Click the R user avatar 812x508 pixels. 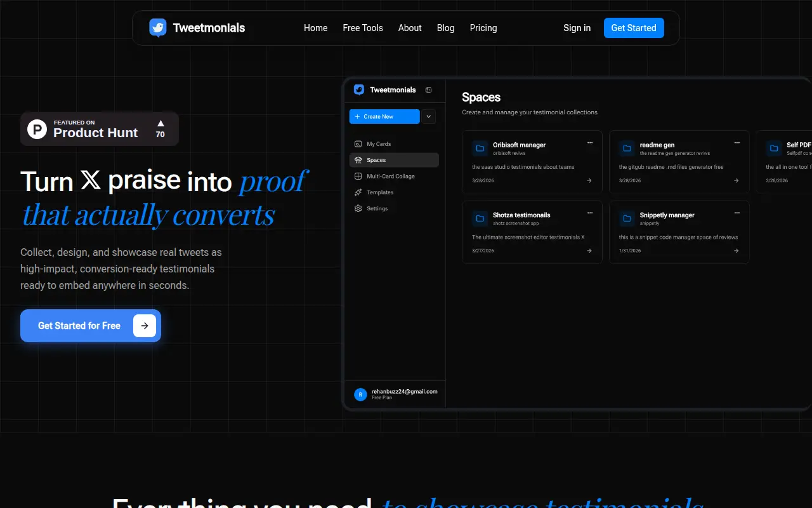click(x=360, y=394)
